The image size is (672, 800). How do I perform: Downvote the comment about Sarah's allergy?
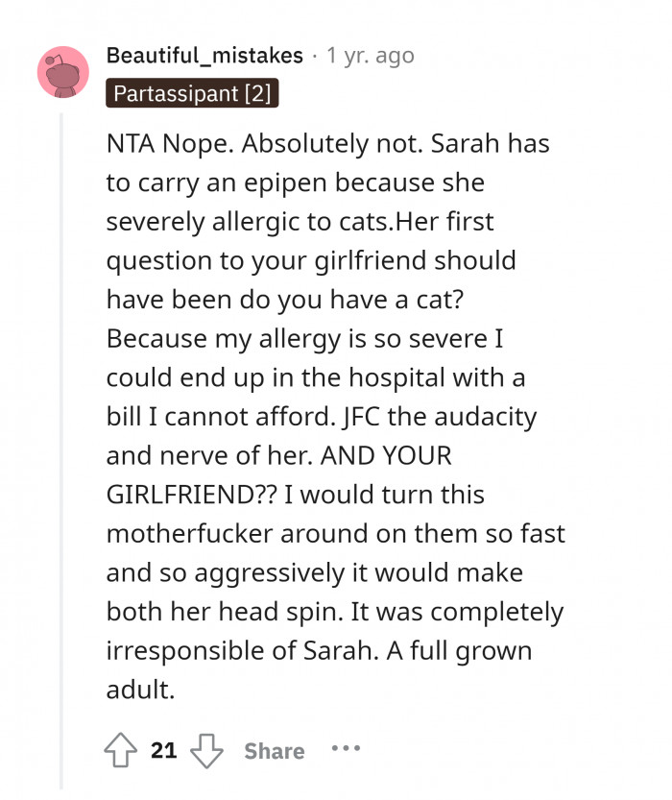[x=206, y=750]
